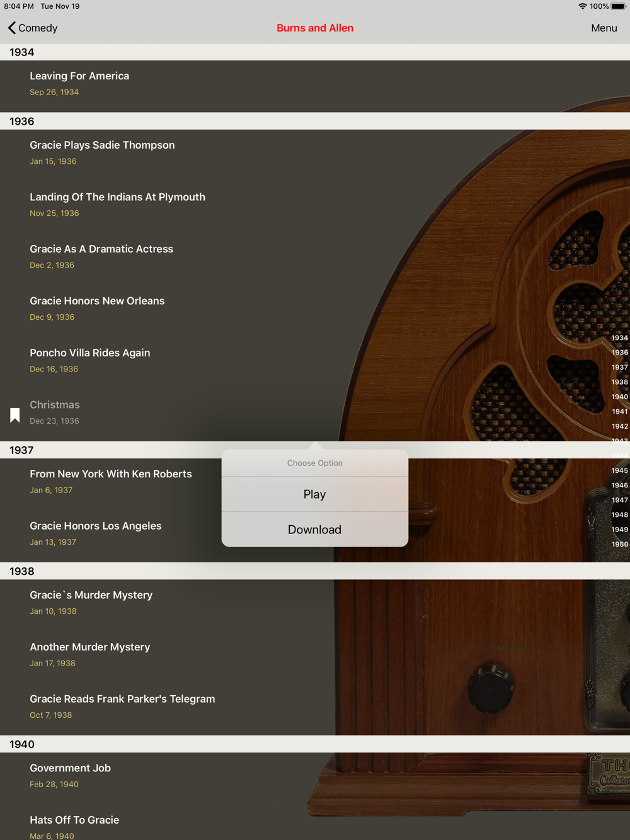Jump to 1940 in the year index
Image resolution: width=630 pixels, height=840 pixels.
(619, 397)
